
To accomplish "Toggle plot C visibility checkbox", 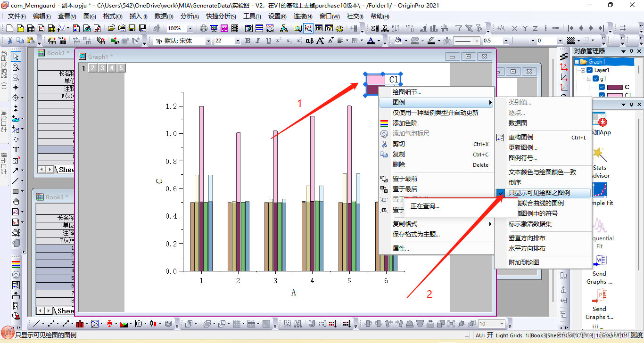I will click(x=602, y=87).
